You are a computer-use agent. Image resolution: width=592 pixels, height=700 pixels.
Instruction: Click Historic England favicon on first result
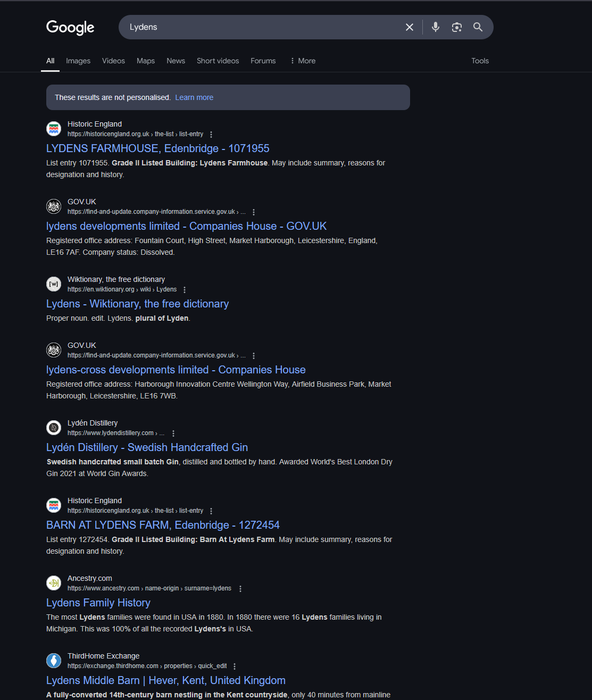[54, 129]
